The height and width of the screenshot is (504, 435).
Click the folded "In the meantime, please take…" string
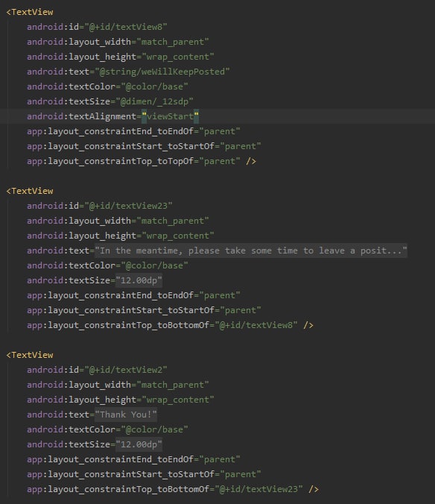click(251, 251)
